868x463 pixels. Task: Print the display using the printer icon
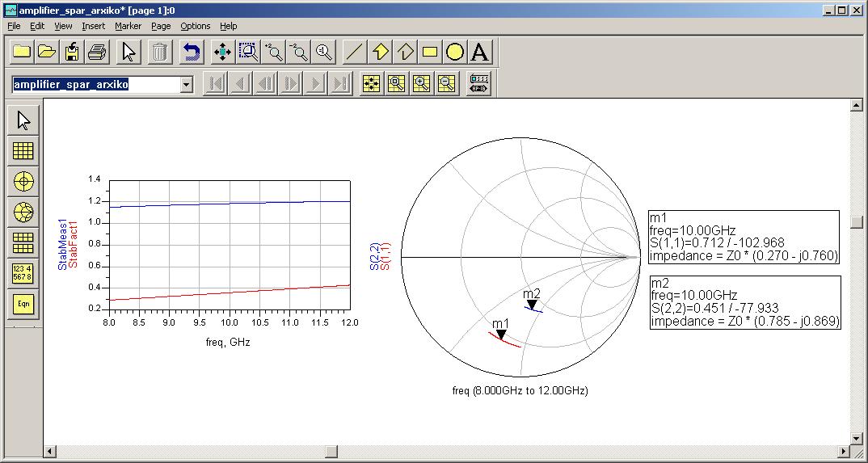97,53
